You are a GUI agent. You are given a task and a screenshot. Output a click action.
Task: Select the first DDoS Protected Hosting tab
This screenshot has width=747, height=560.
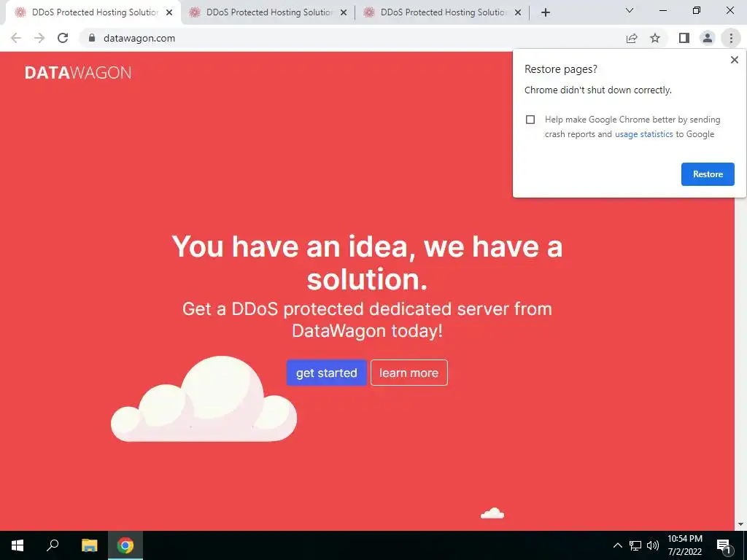[94, 13]
